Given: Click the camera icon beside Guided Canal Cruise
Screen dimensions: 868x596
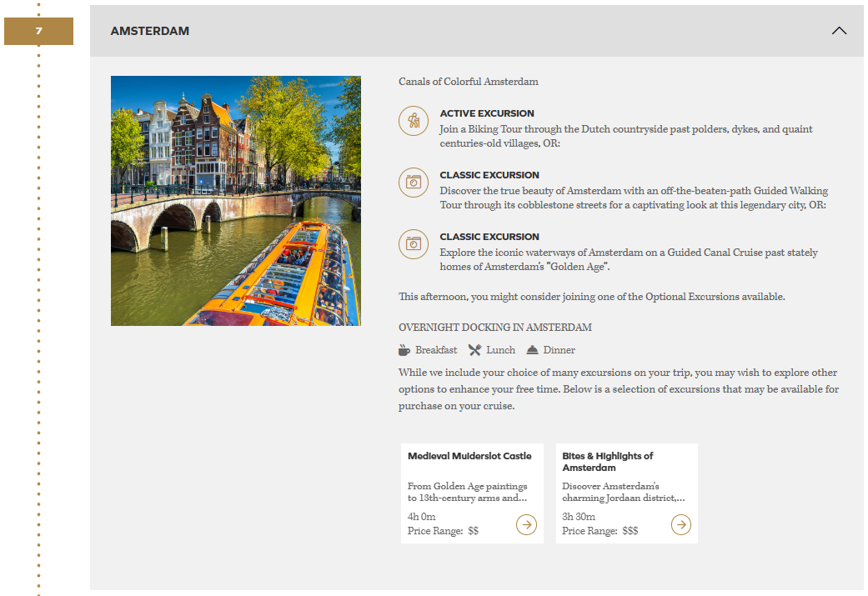Looking at the screenshot, I should [414, 244].
